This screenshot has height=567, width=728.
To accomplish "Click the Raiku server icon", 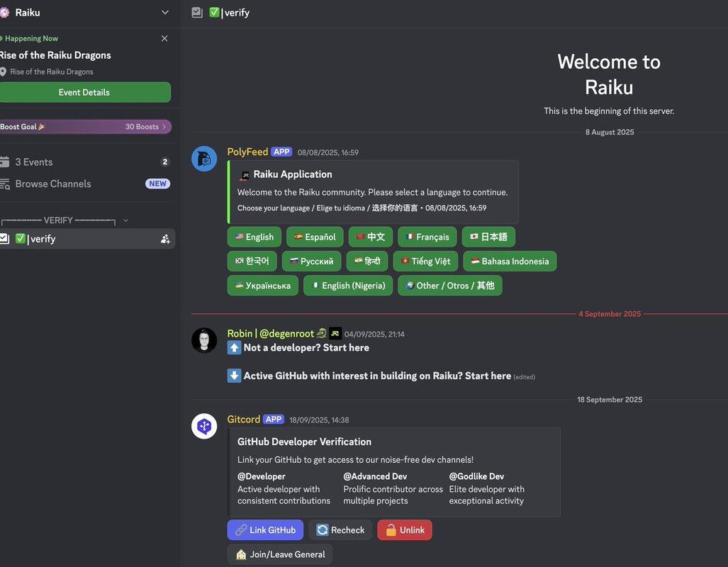I will click(x=5, y=13).
